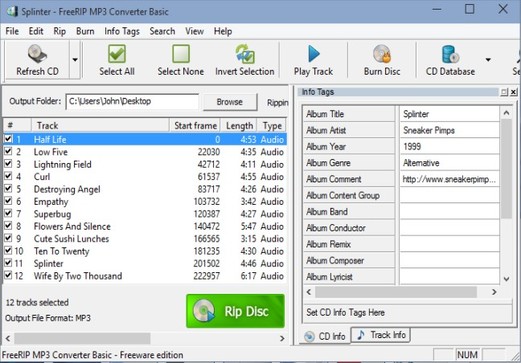Float the Info Tags panel
Viewport: 521px width, 363px height.
[x=504, y=92]
